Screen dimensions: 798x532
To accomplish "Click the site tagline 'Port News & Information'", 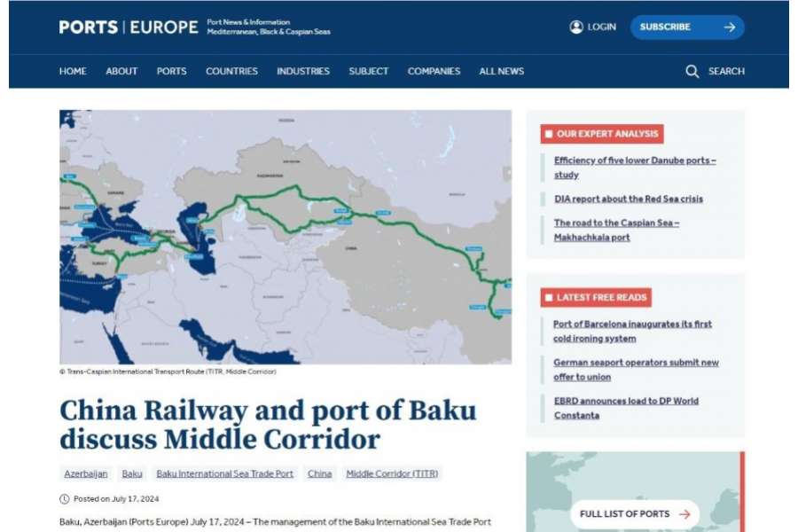I will [248, 22].
